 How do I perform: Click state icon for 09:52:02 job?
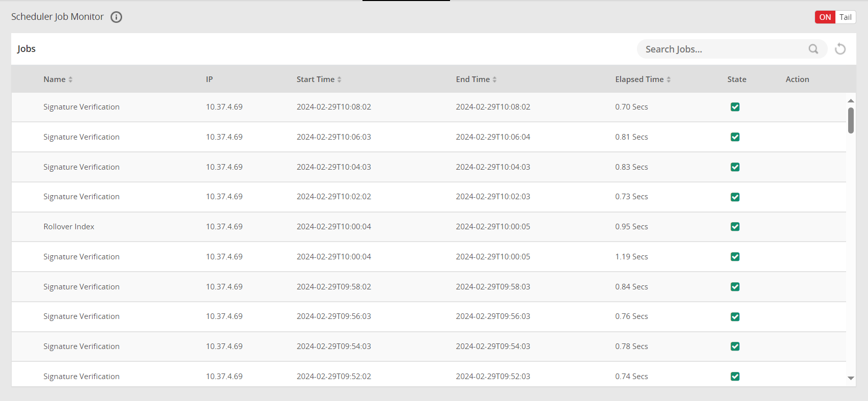click(x=735, y=377)
